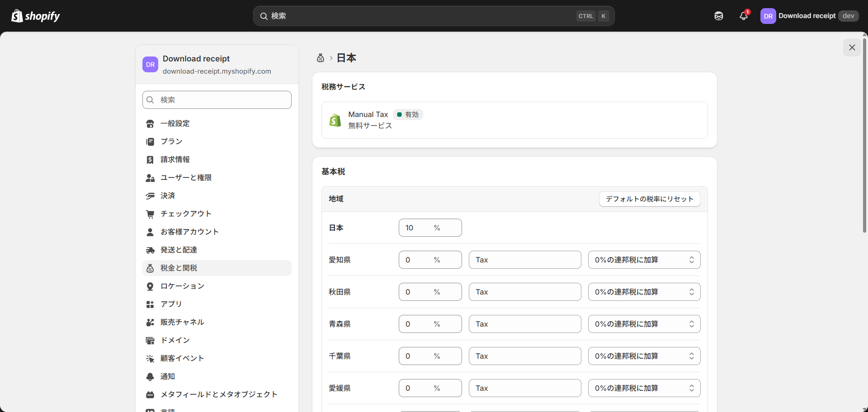Image resolution: width=868 pixels, height=412 pixels.
Task: Click the 発送と配達 truck icon
Action: tap(150, 250)
